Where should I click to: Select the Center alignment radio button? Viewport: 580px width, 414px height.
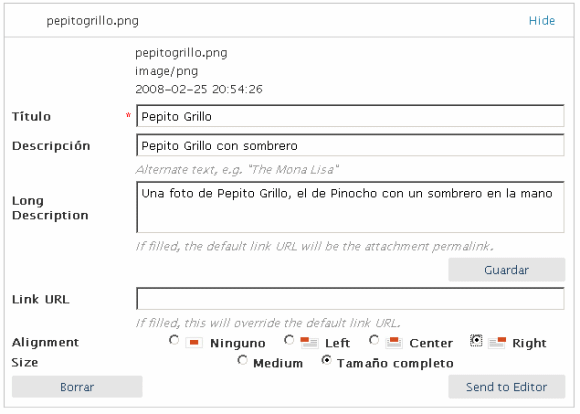[x=374, y=340]
